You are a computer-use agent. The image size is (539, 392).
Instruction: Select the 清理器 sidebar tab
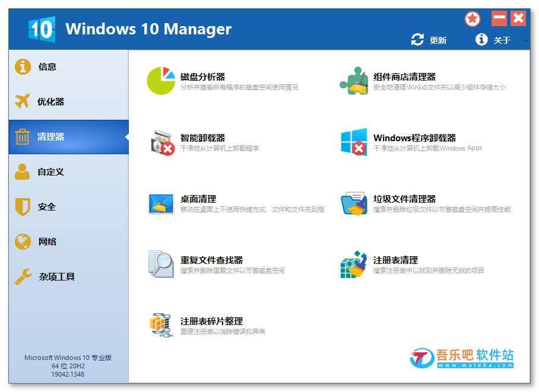(x=69, y=137)
